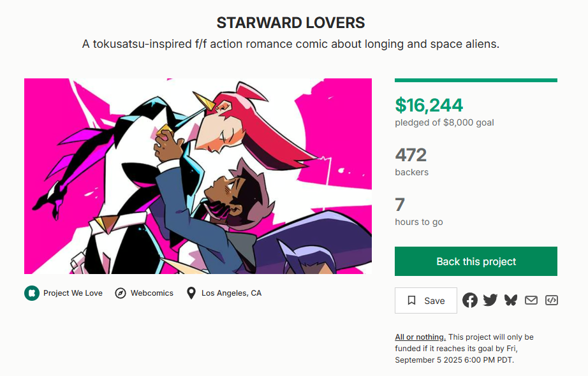Click the Webcomics compass icon
The width and height of the screenshot is (588, 376).
point(121,293)
